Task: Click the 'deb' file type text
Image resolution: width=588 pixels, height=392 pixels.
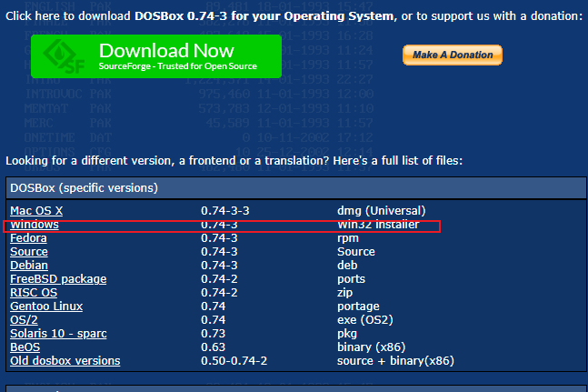Action: (347, 266)
